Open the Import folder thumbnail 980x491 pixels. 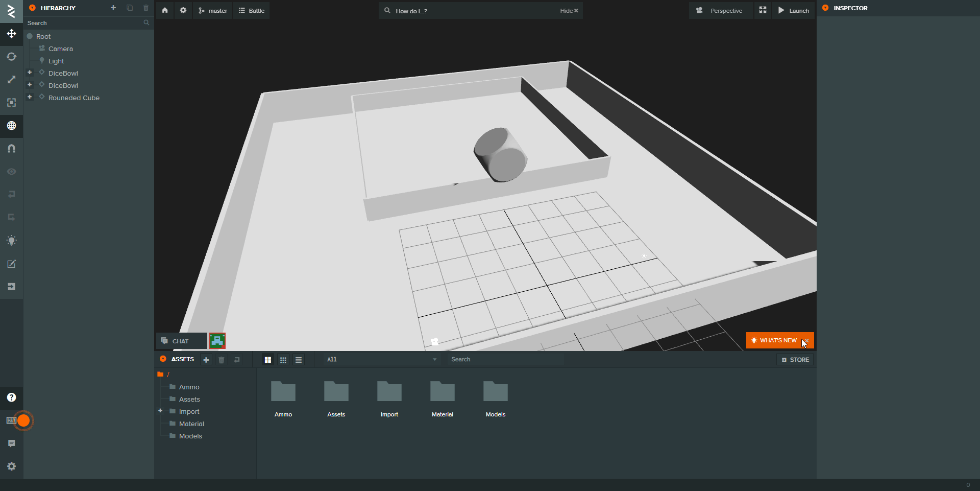click(389, 399)
